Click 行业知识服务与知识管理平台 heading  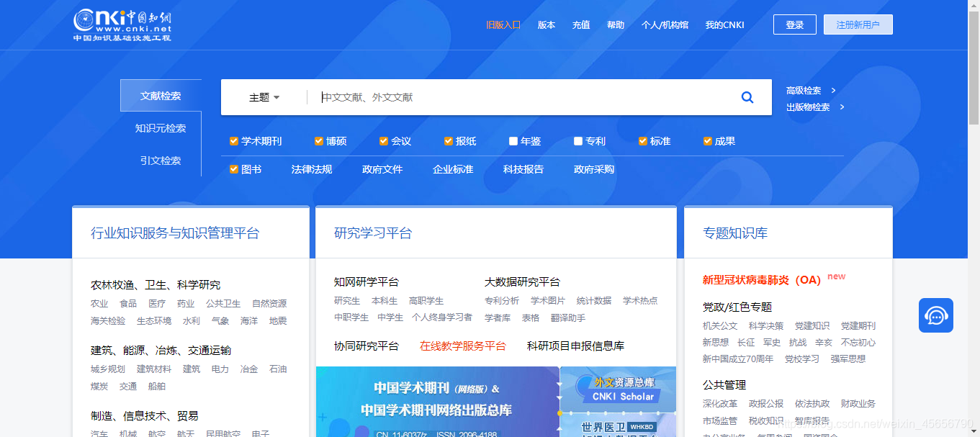pos(175,233)
